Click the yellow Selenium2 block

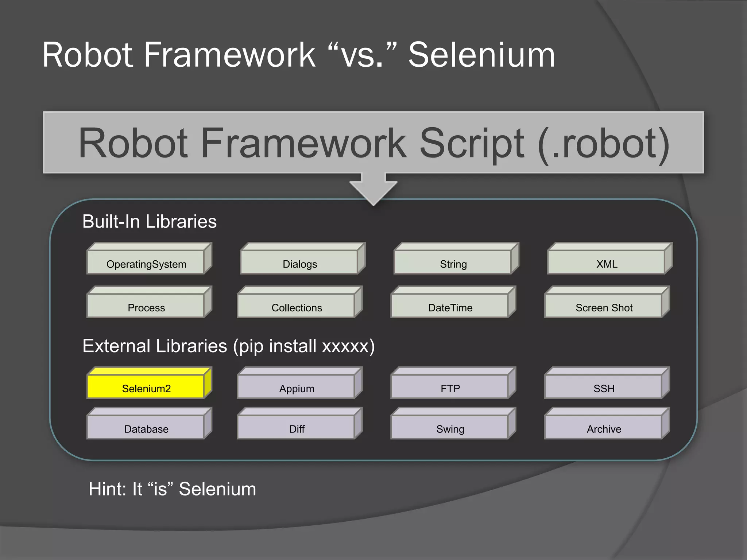pos(146,388)
